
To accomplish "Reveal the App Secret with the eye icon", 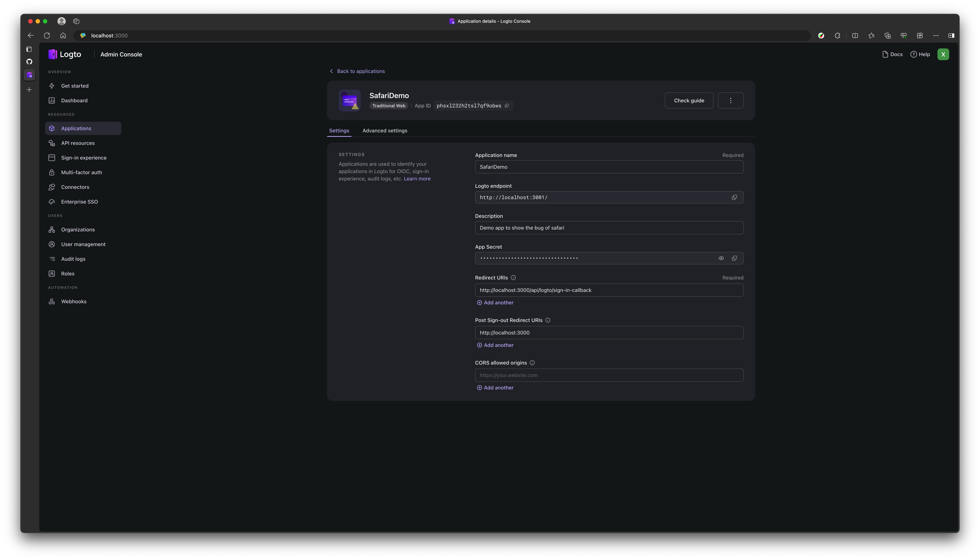I will pyautogui.click(x=721, y=258).
